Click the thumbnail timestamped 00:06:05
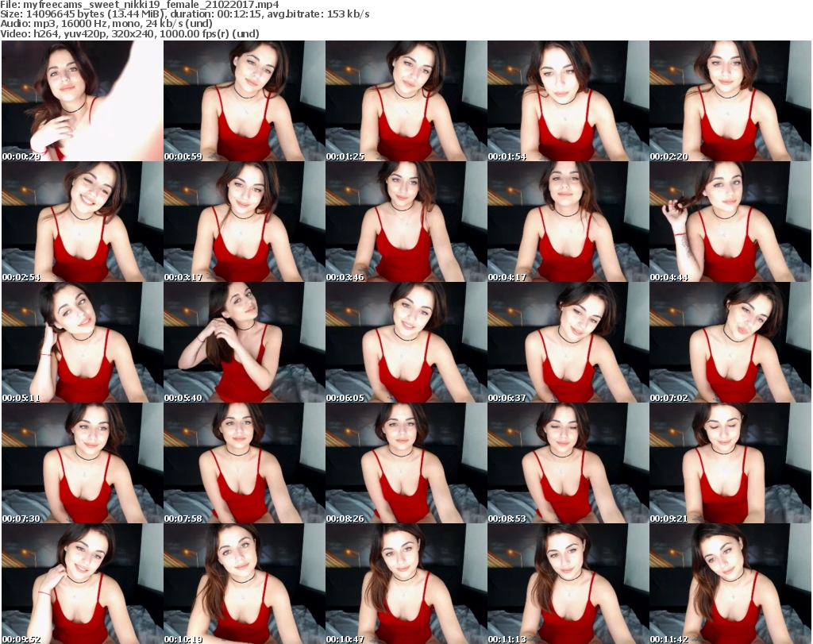Image resolution: width=813 pixels, height=644 pixels. pyautogui.click(x=406, y=342)
